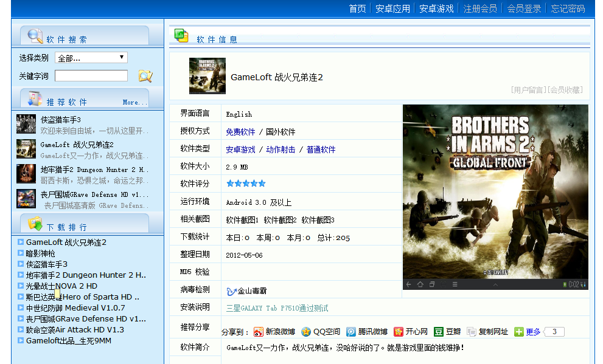
Task: Open 侠盗猎车手3 recommended thumbnail
Action: coord(26,124)
